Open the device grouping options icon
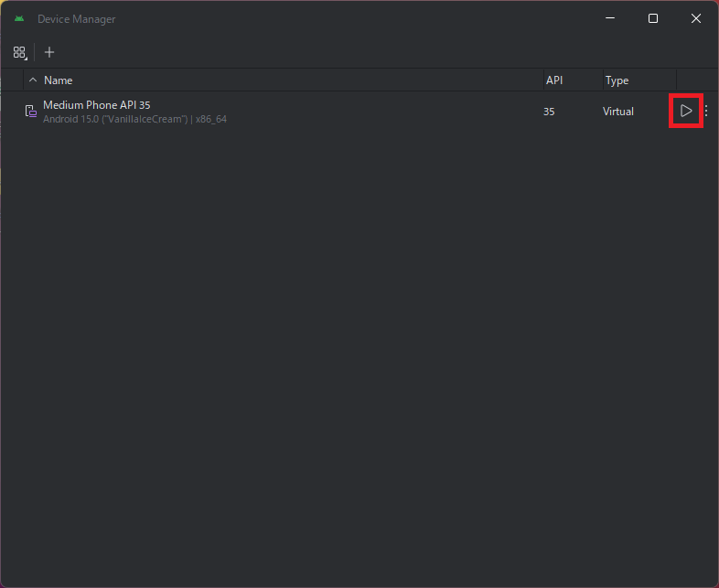The width and height of the screenshot is (719, 588). click(x=20, y=53)
